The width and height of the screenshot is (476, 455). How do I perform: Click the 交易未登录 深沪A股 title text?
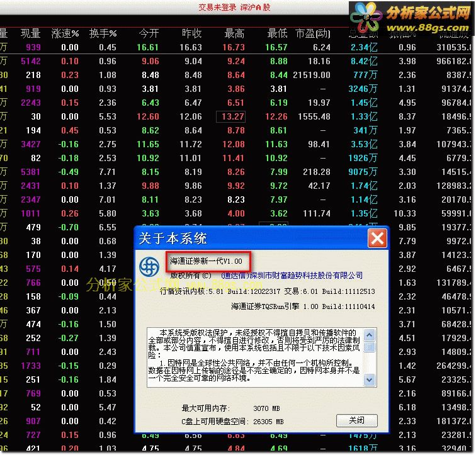pos(234,8)
